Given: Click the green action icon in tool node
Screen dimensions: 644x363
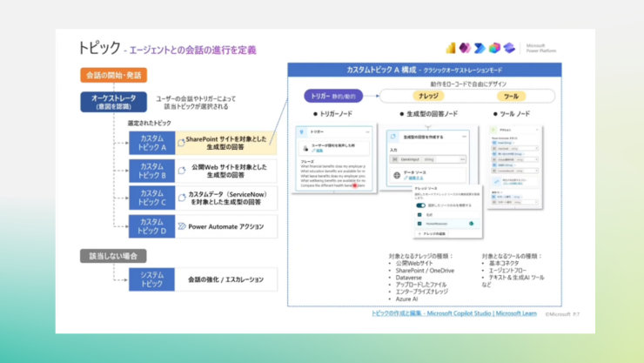Looking at the screenshot, I should [493, 130].
